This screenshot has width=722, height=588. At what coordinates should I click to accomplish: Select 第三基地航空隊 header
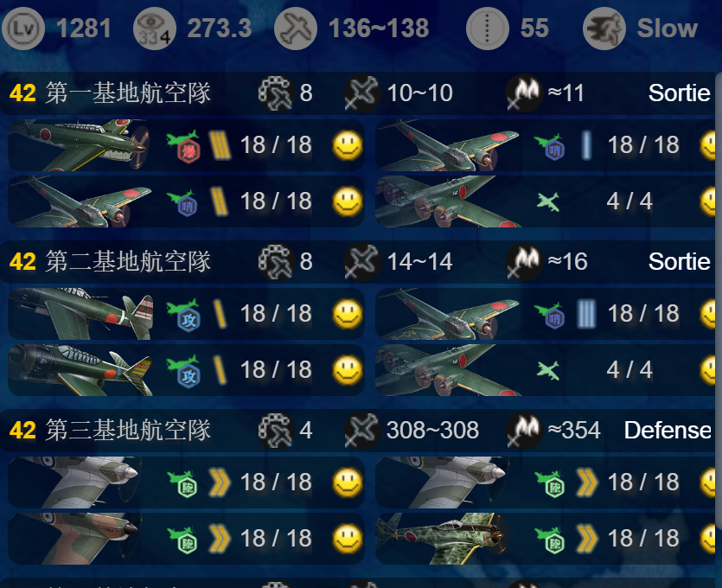click(x=128, y=430)
